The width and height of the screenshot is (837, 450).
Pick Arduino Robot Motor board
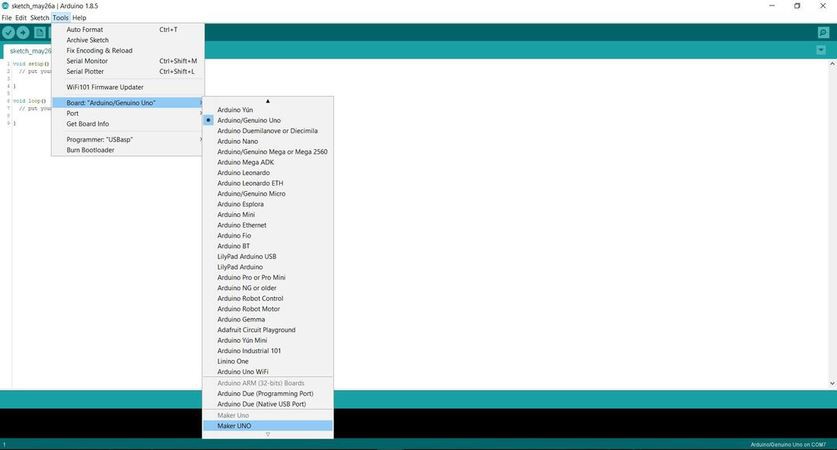[267, 309]
